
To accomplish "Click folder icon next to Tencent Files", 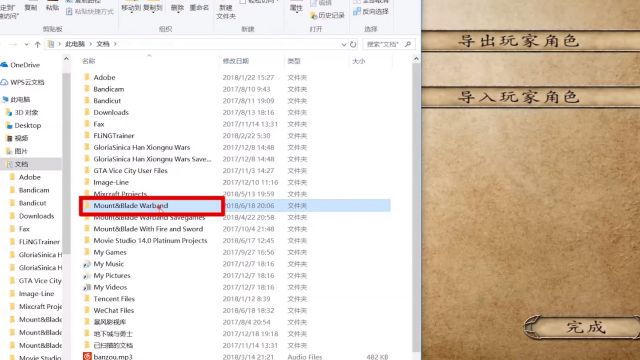I will [x=87, y=299].
